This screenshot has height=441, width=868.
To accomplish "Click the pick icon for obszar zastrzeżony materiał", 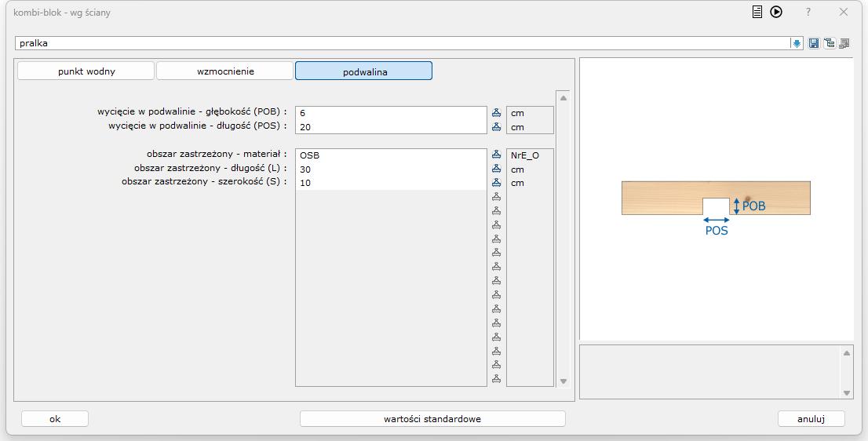I will click(x=496, y=155).
